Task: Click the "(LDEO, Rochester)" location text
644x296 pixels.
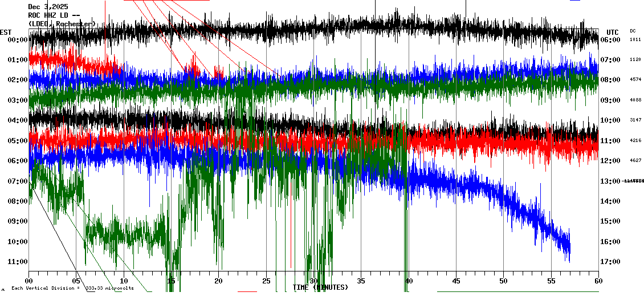Action: (x=62, y=24)
